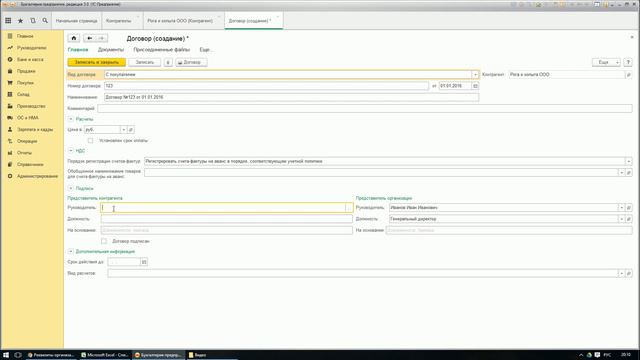Open Склад section in sidebar

[x=23, y=94]
